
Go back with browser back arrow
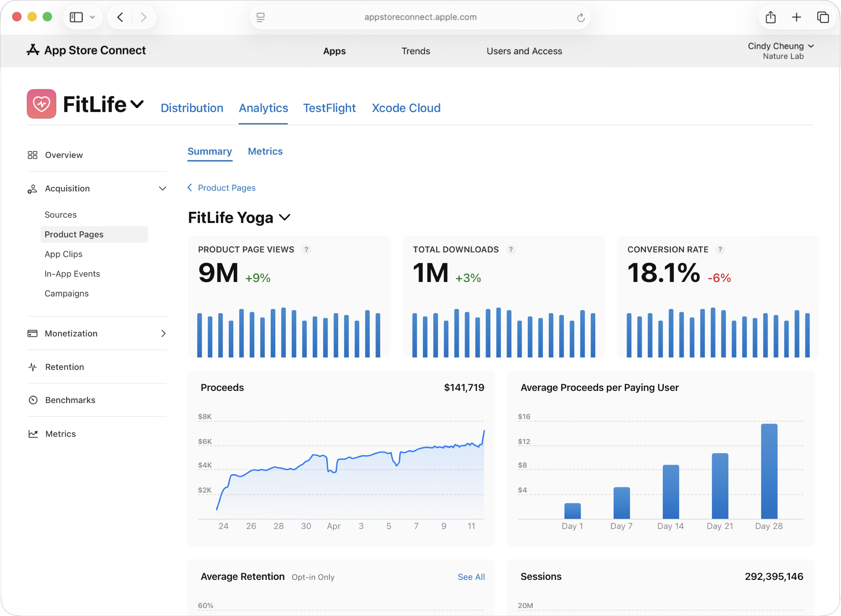pos(120,17)
